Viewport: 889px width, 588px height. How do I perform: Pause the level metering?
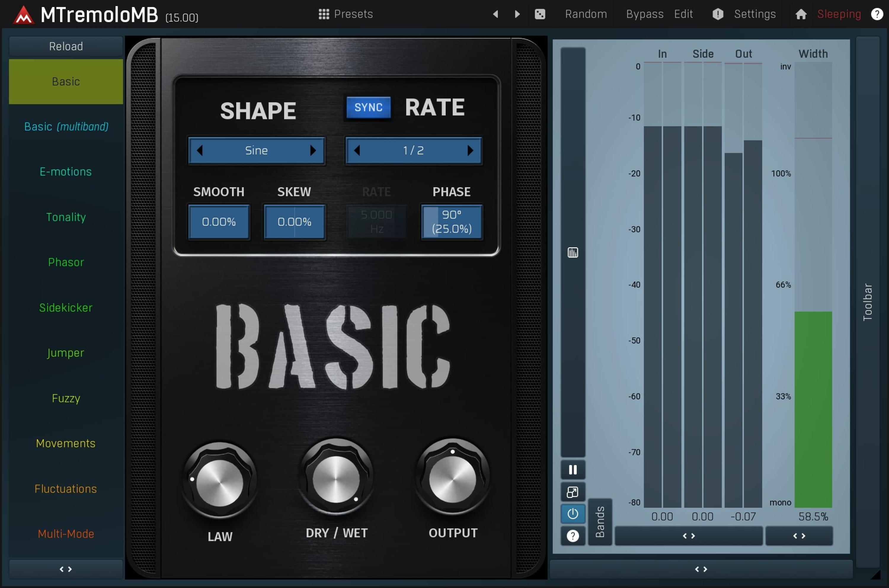[573, 470]
